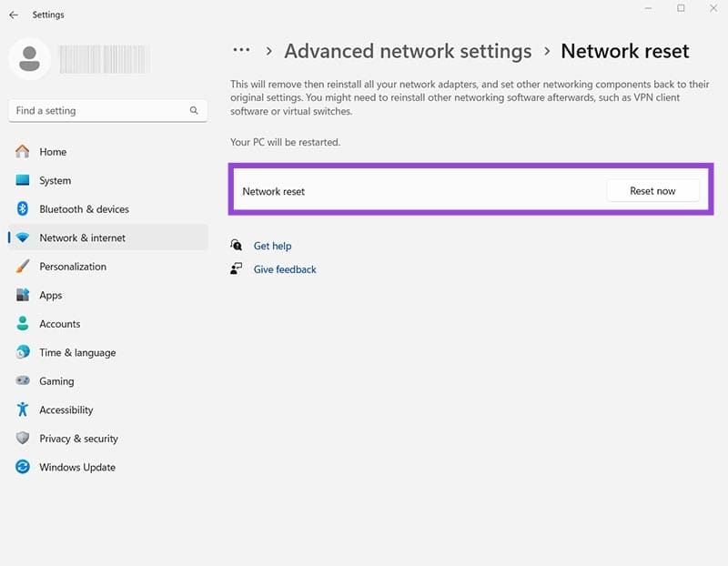The height and width of the screenshot is (566, 728).
Task: Open Accessibility settings
Action: [107, 410]
